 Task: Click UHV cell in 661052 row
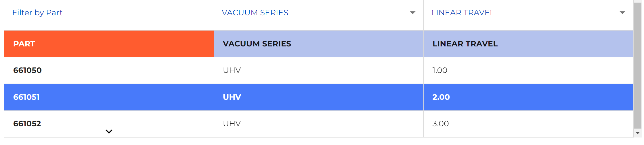point(232,124)
